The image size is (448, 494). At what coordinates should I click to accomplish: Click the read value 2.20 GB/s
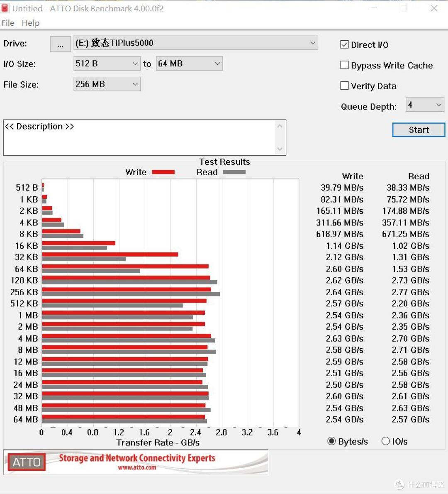411,303
